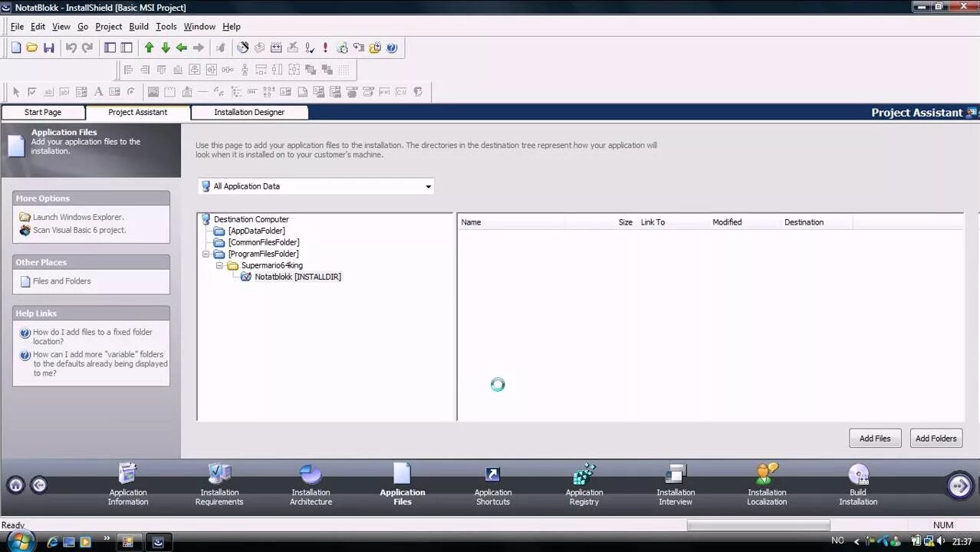Screen dimensions: 980x552
Task: Go to next step with round arrow
Action: click(959, 485)
